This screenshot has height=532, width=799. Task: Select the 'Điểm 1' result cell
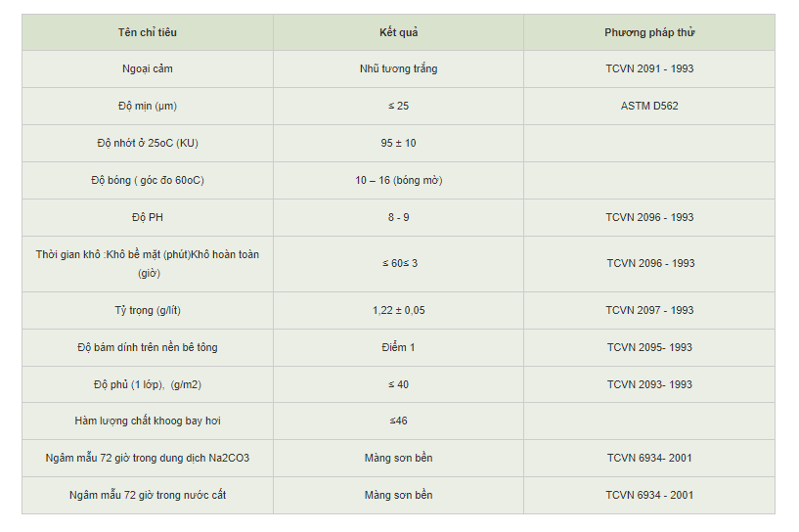pyautogui.click(x=398, y=347)
